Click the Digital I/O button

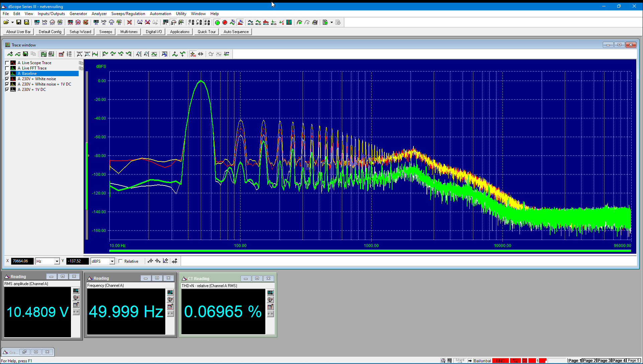(x=154, y=32)
